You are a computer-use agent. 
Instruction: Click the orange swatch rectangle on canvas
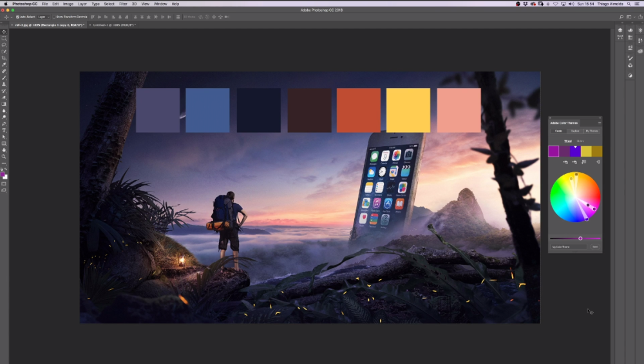pyautogui.click(x=359, y=110)
